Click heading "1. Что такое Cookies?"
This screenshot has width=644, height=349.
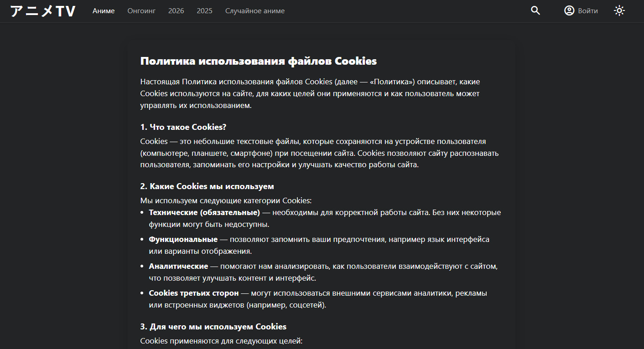coord(183,127)
